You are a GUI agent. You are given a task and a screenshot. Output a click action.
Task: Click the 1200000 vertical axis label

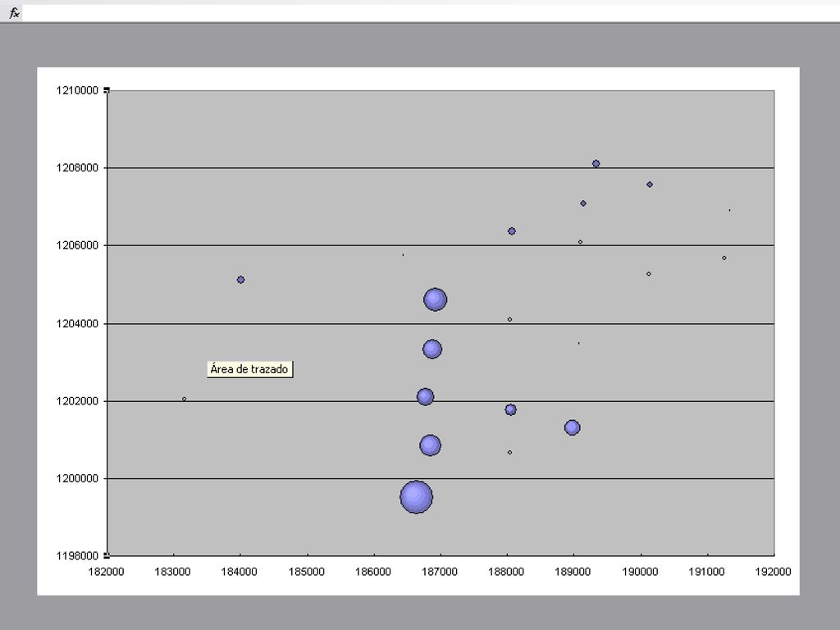click(x=77, y=478)
